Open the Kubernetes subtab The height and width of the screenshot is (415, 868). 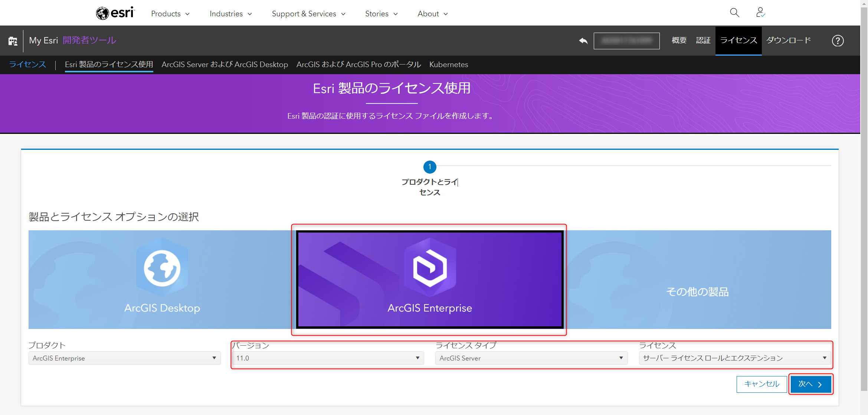449,65
